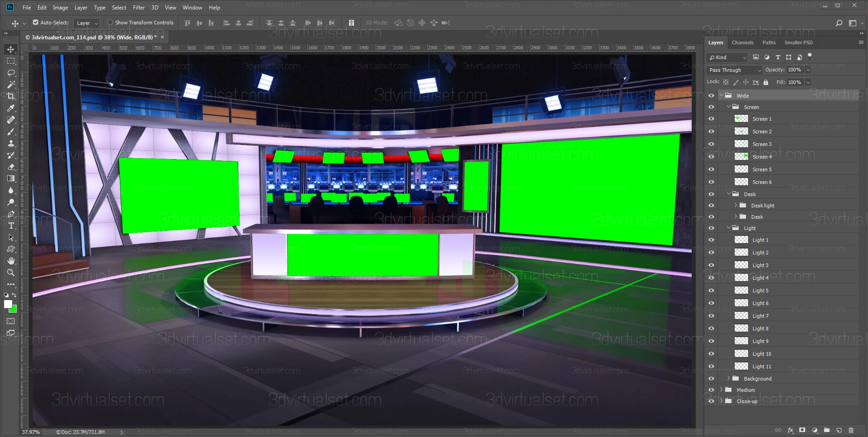
Task: Filter layers by type layers icon
Action: coord(778,57)
